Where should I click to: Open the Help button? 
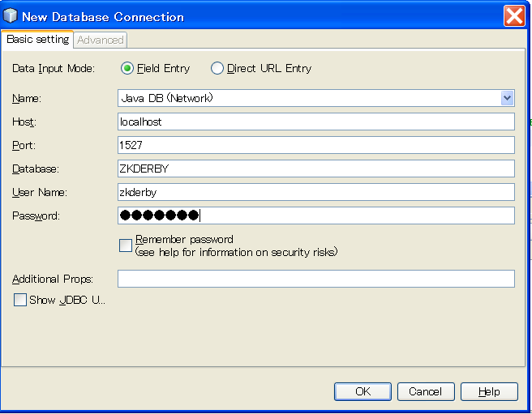coord(489,391)
